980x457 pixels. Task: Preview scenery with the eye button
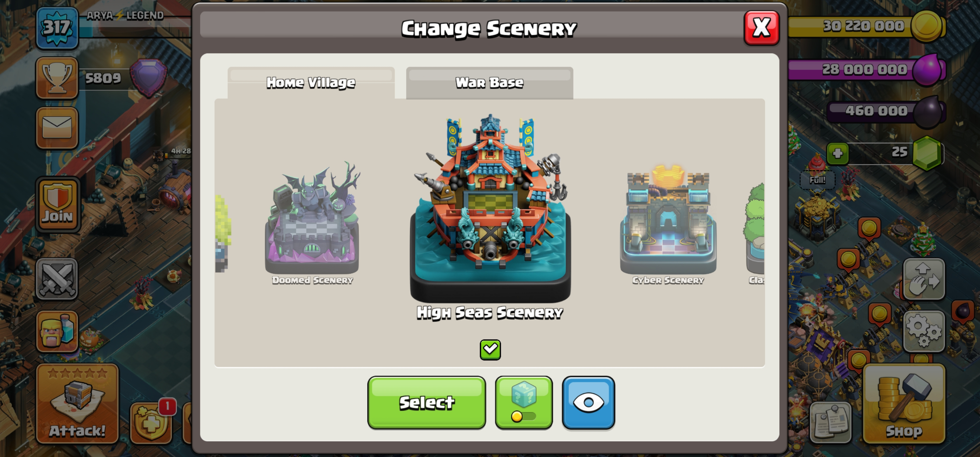(x=588, y=403)
